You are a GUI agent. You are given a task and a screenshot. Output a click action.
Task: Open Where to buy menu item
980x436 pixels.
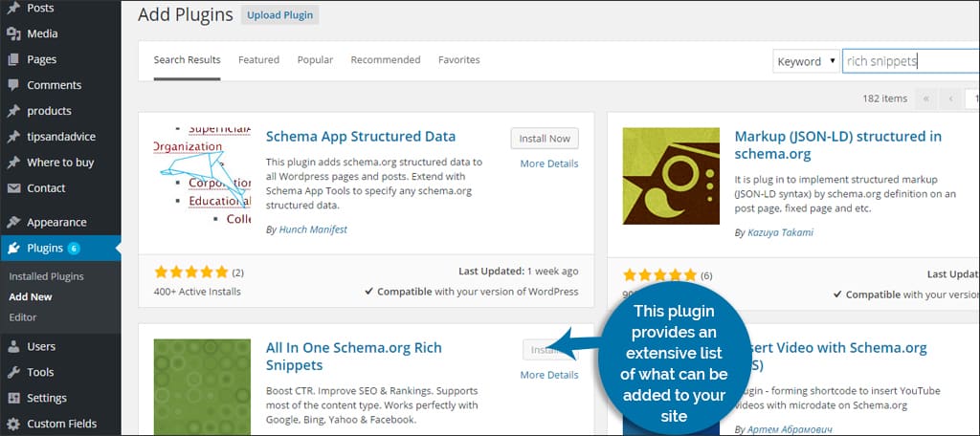(x=60, y=163)
